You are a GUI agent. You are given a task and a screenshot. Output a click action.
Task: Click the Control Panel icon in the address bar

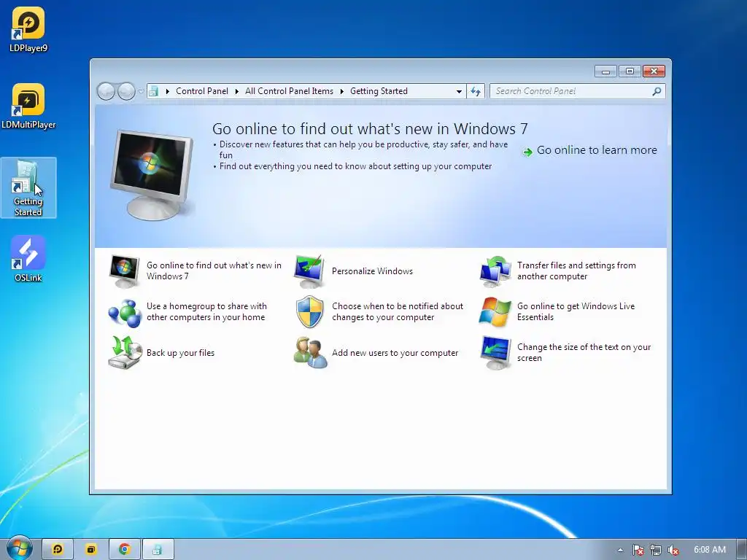click(x=153, y=91)
